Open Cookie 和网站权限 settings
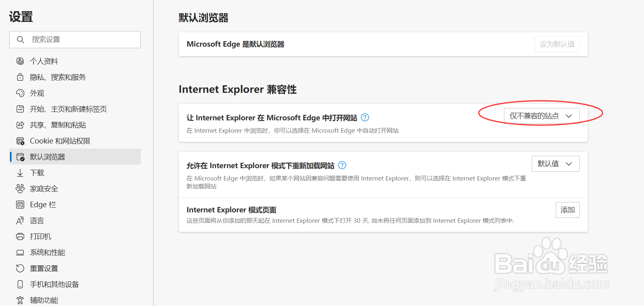644x306 pixels. click(75, 141)
